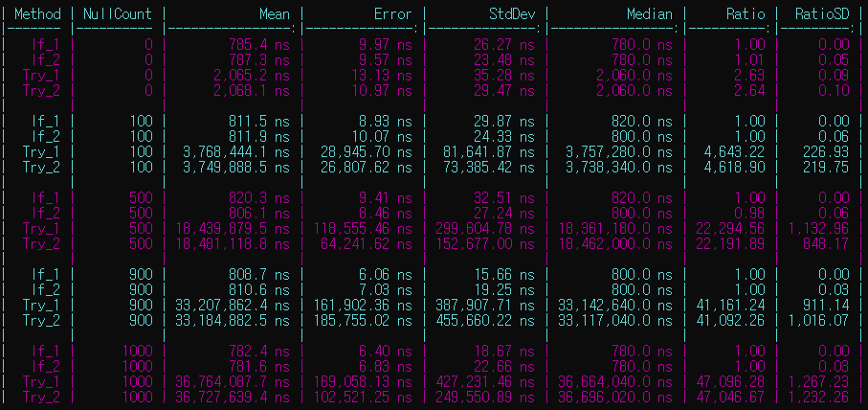Click the StdDev column header
The height and width of the screenshot is (410, 868).
pyautogui.click(x=513, y=13)
